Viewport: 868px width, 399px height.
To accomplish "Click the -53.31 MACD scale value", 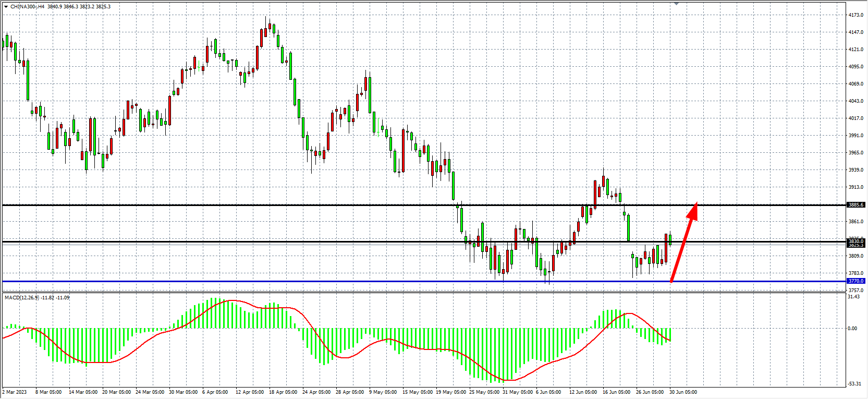I will (x=854, y=384).
